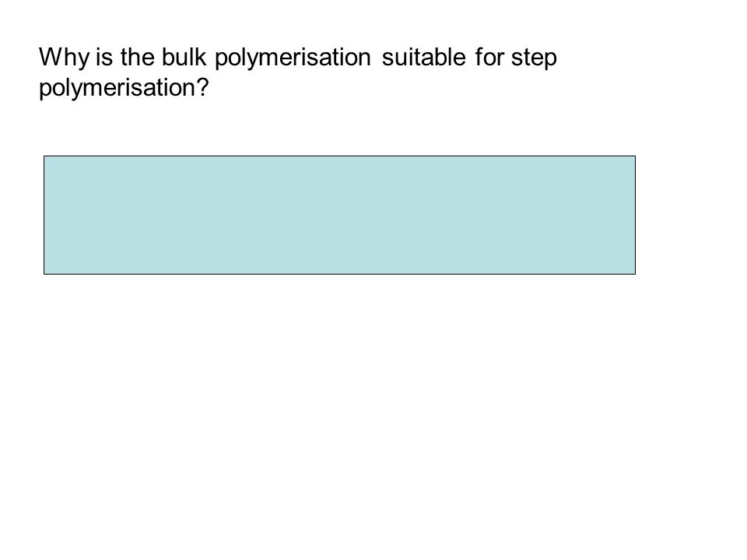Click the word "is" in the title

(103, 57)
